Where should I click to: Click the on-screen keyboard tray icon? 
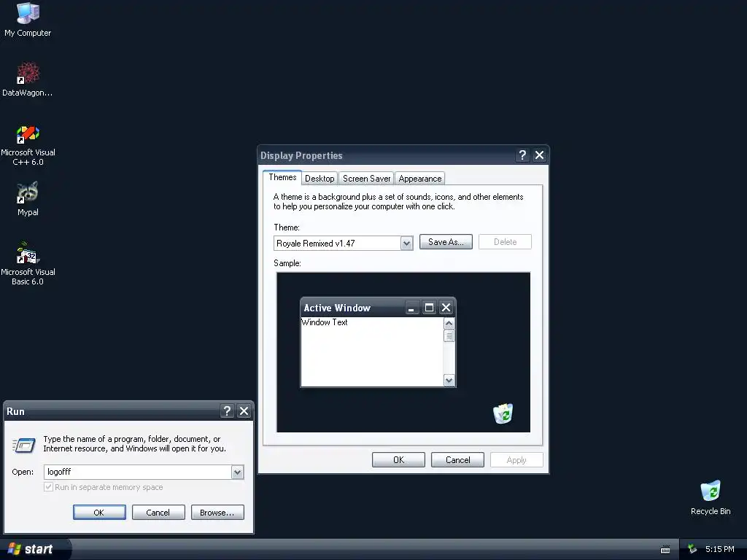tap(665, 550)
